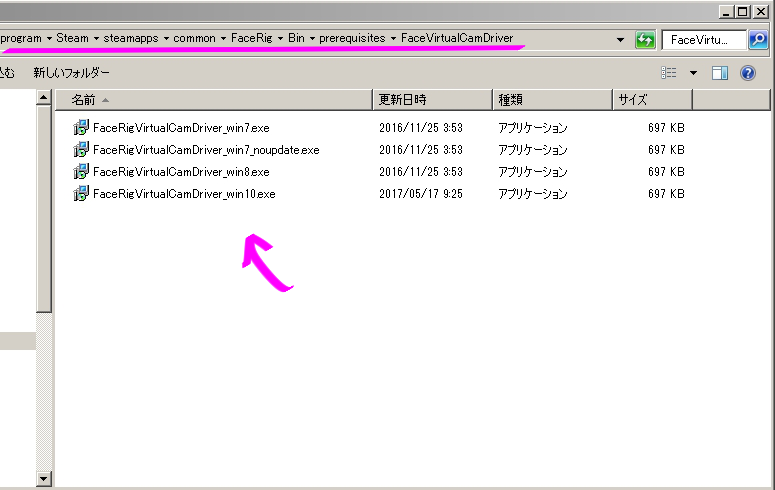This screenshot has height=490, width=775.
Task: Navigate to FaceRig breadcrumb folder
Action: tap(252, 38)
